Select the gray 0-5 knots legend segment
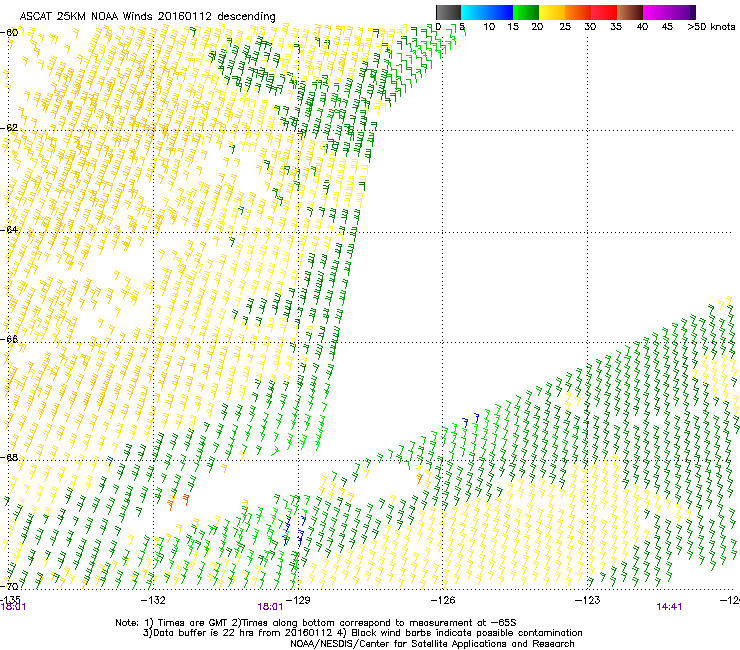This screenshot has width=740, height=650. click(448, 12)
